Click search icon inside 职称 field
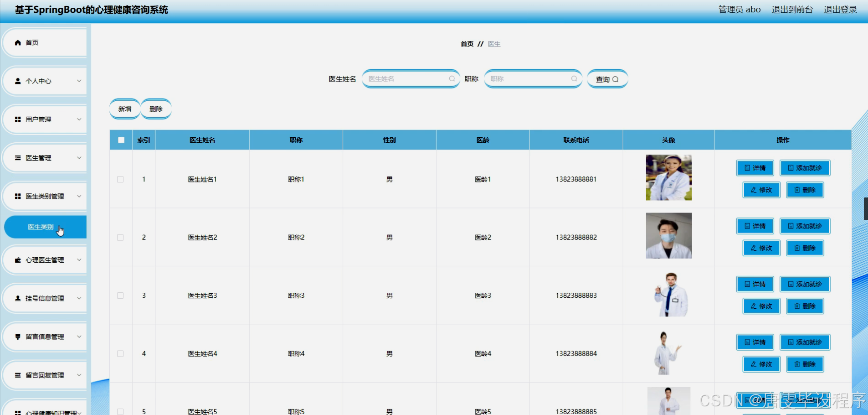This screenshot has height=415, width=868. 574,79
